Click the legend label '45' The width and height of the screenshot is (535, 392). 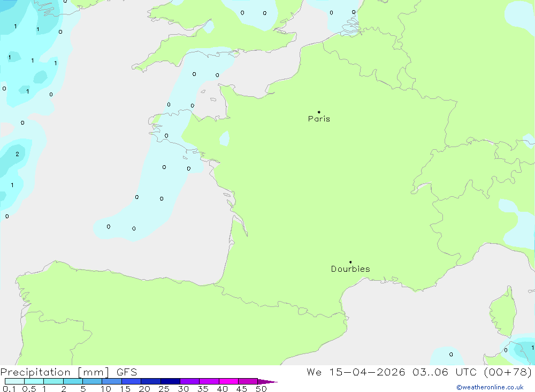point(242,389)
